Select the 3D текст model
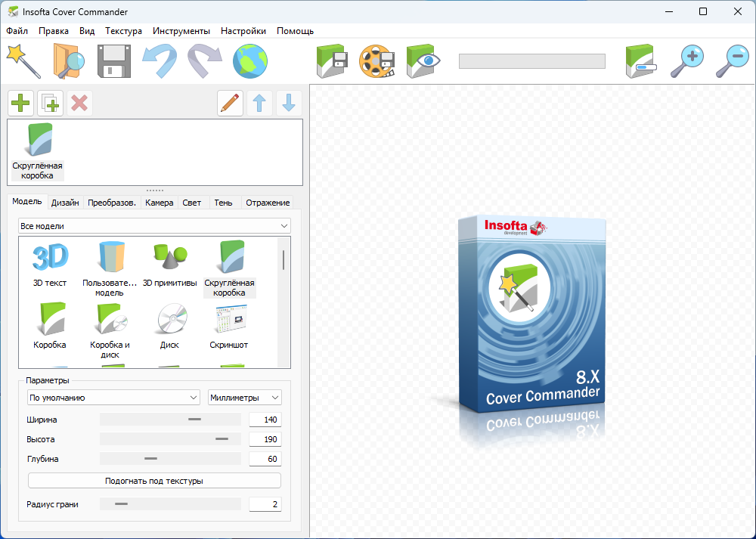Image resolution: width=756 pixels, height=539 pixels. point(50,265)
